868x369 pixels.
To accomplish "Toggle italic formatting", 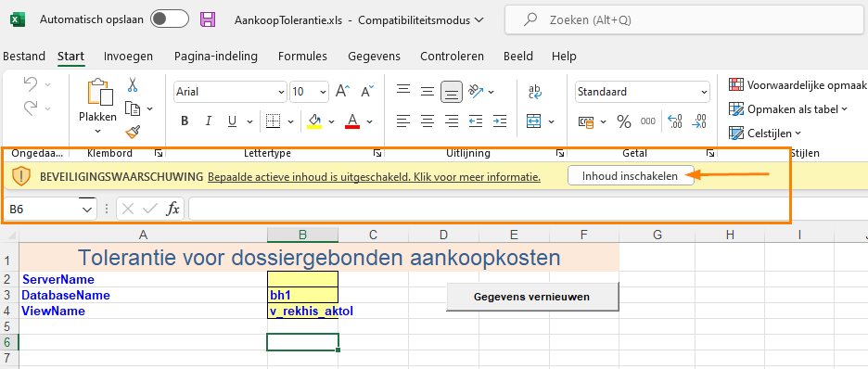I will coord(209,121).
